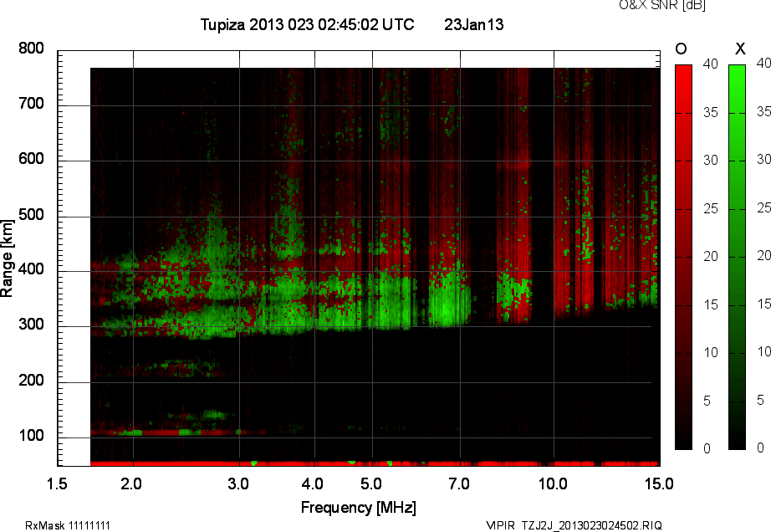Viewport: 771px width, 532px height.
Task: Click the 35 tick label of O color bar
Action: [x=711, y=113]
